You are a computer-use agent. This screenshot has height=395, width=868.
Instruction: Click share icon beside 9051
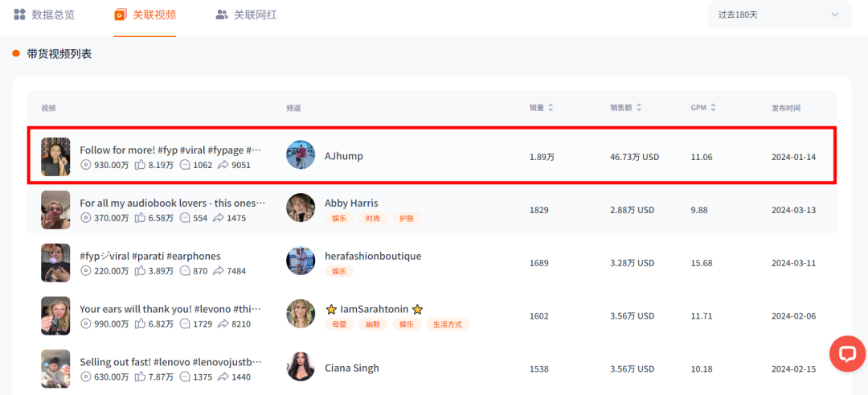click(223, 165)
